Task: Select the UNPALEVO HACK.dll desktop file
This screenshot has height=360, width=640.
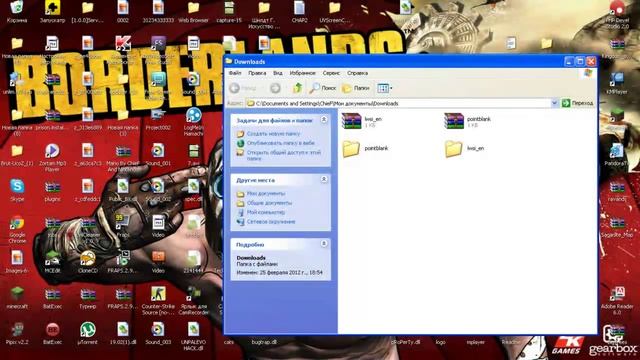Action: (193, 336)
